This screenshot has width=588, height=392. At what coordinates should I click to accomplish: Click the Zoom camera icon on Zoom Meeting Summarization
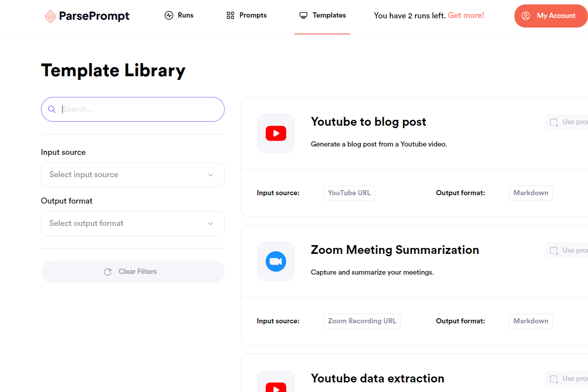[275, 261]
